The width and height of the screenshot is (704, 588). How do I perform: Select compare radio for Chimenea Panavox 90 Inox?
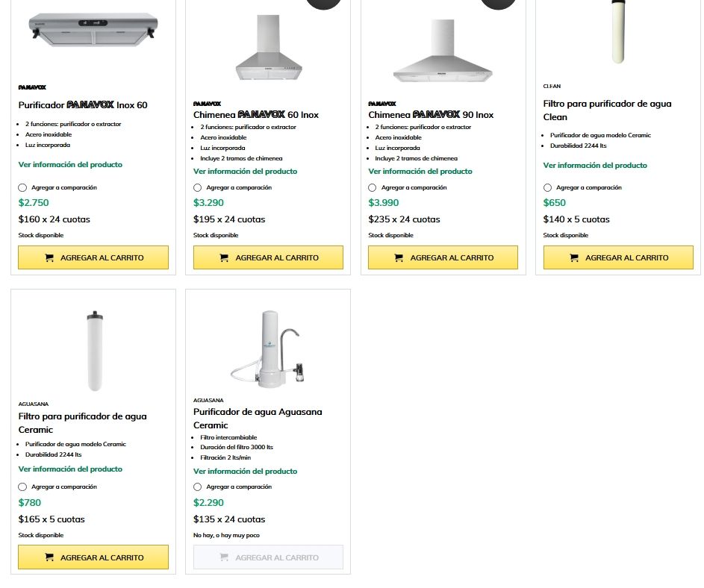coord(373,188)
